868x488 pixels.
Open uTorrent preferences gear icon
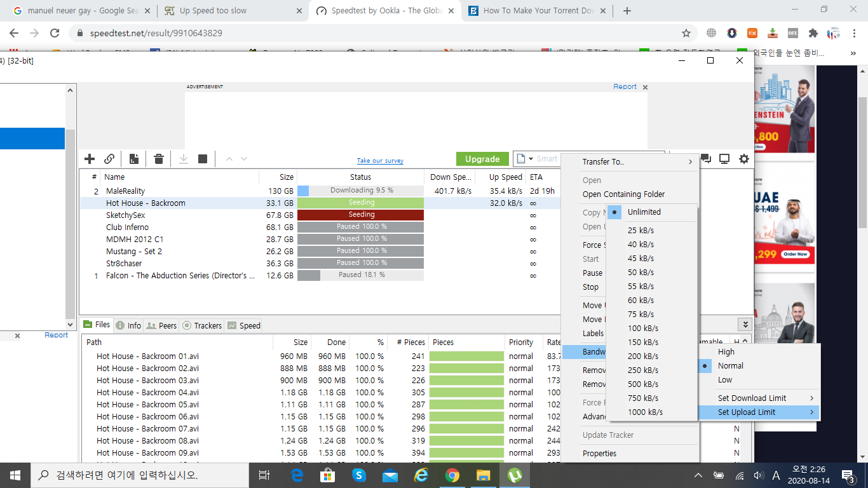coord(743,159)
